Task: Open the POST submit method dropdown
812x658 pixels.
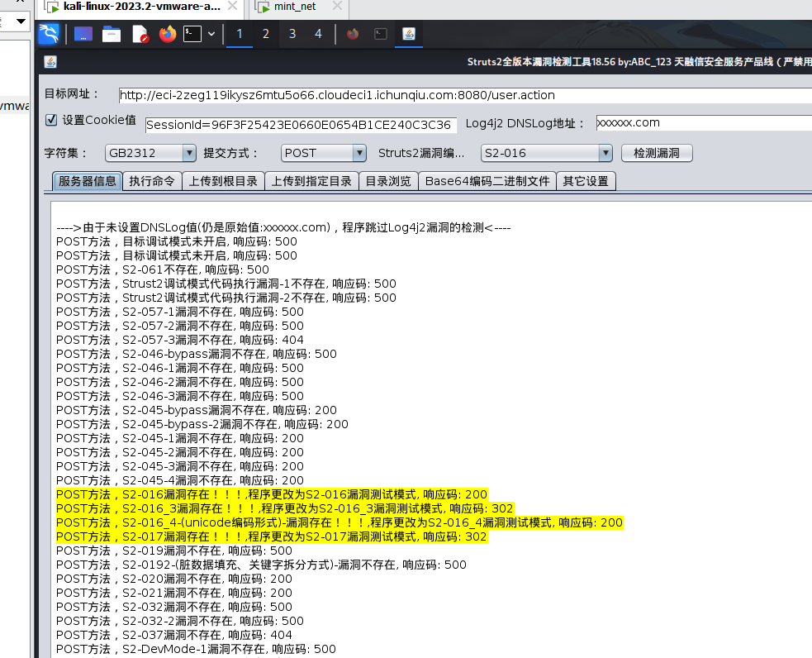Action: coord(324,154)
